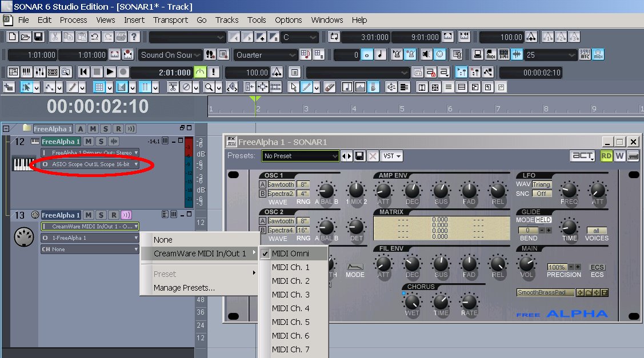
Task: Adjust the LFO FREQ knob
Action: 569,190
